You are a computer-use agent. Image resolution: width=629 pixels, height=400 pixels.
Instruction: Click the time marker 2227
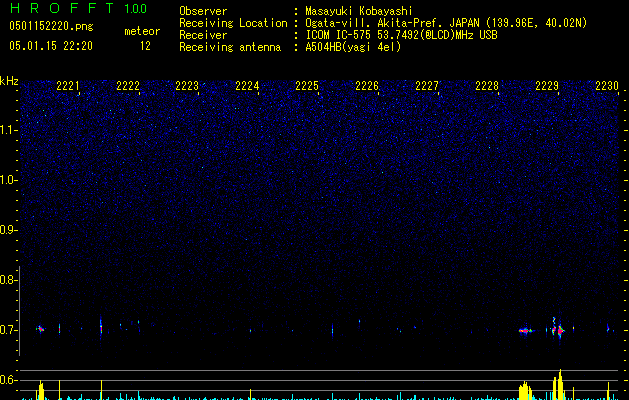(427, 85)
